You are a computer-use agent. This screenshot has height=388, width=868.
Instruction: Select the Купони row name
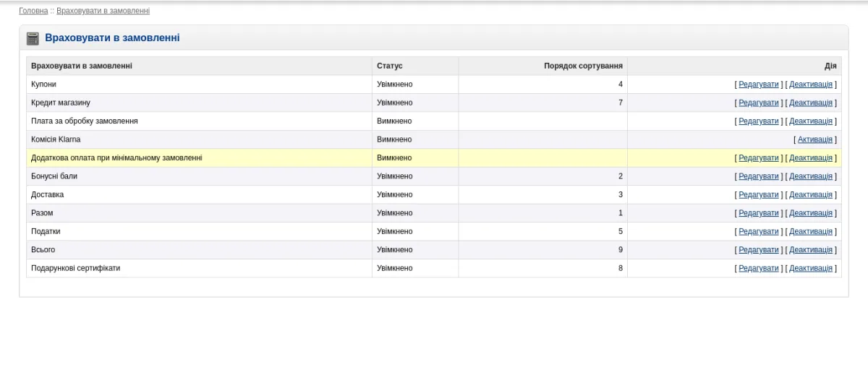[43, 85]
